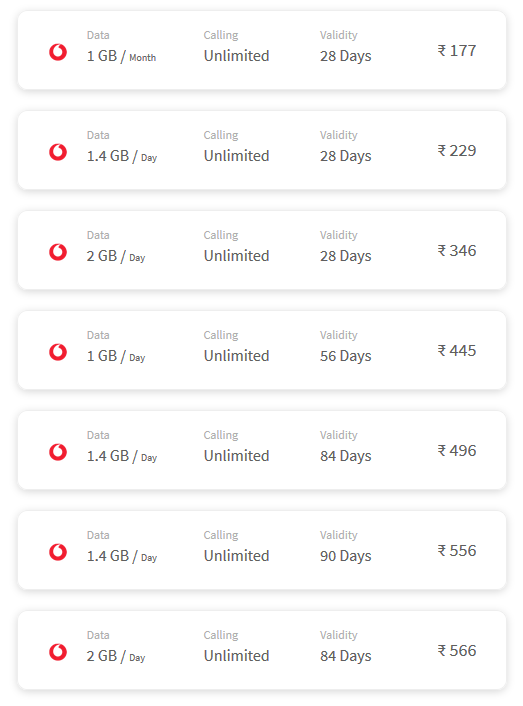Choose the ₹556 price
Viewport: 523px width, 706px height.
pyautogui.click(x=457, y=550)
